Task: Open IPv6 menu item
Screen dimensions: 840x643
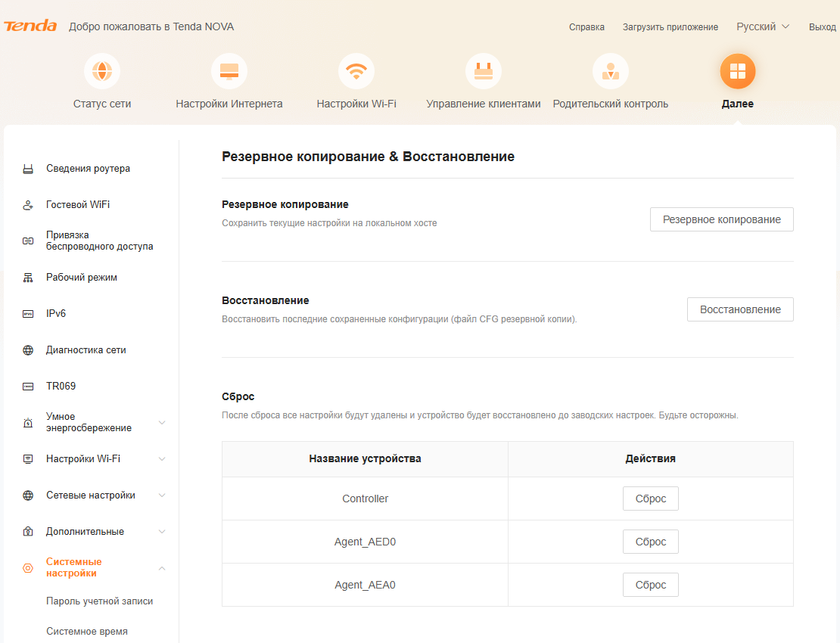Action: point(56,314)
